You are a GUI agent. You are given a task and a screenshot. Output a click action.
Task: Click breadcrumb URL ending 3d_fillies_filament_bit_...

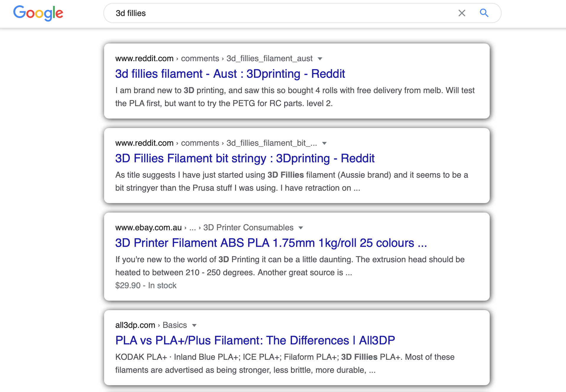coord(216,143)
